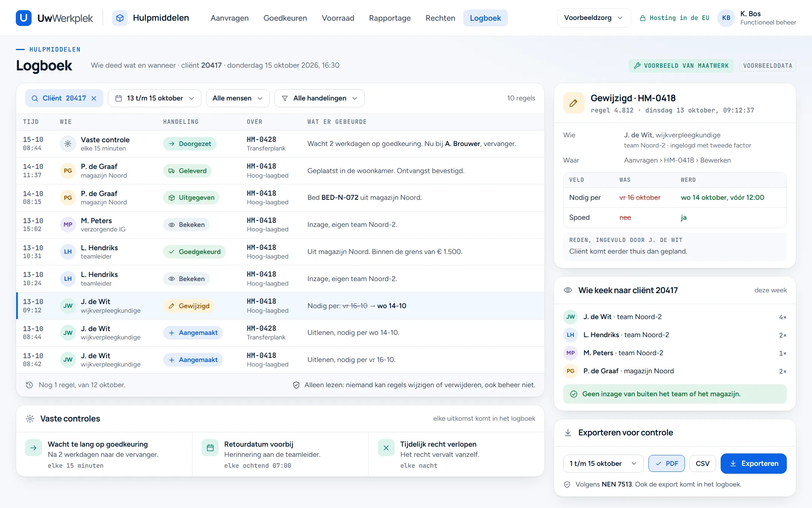Open the Rechten tab
The width and height of the screenshot is (812, 508).
[440, 18]
